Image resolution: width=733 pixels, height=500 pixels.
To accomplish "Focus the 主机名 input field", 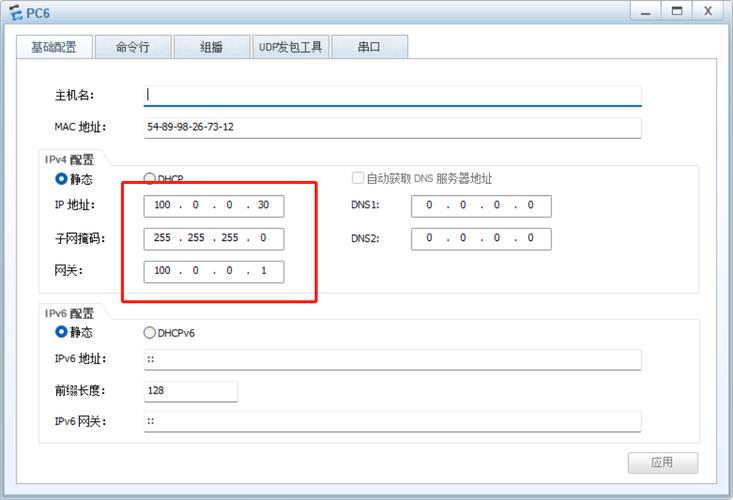I will pos(392,95).
